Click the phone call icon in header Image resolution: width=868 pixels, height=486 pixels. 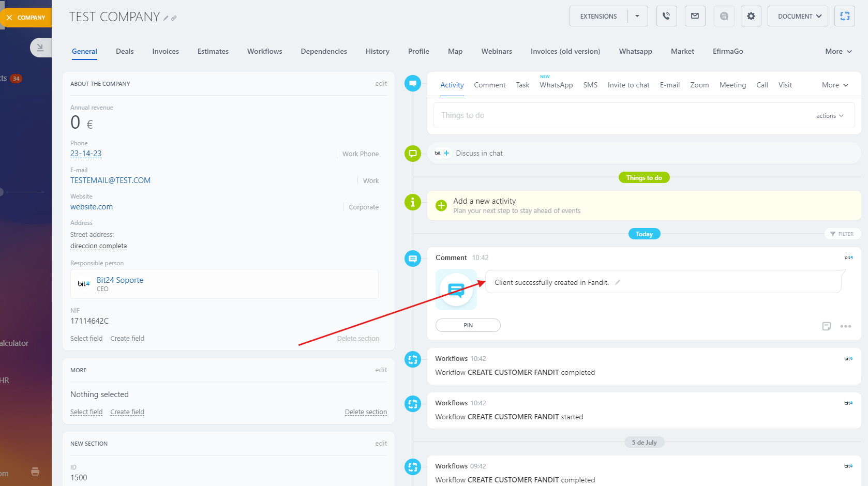(666, 16)
